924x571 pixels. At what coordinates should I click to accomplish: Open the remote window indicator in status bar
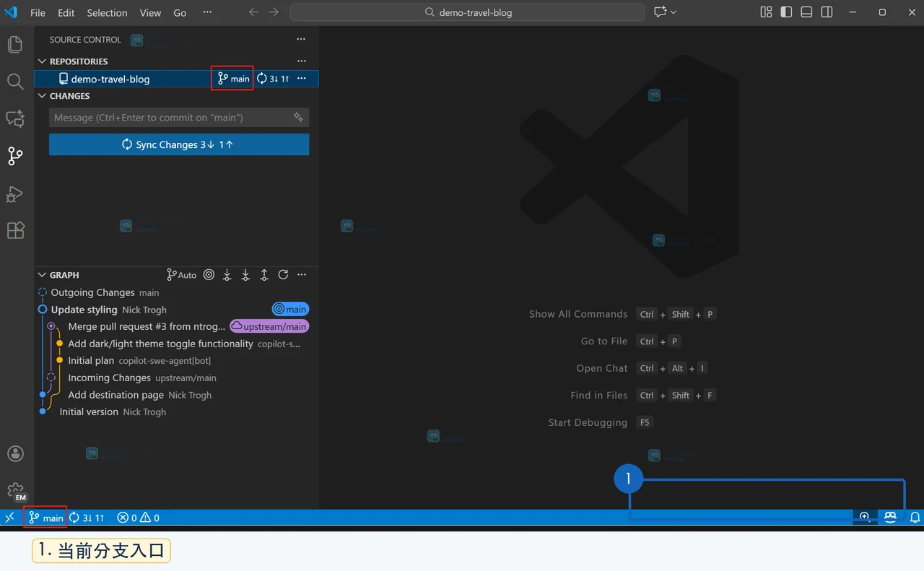[x=10, y=518]
